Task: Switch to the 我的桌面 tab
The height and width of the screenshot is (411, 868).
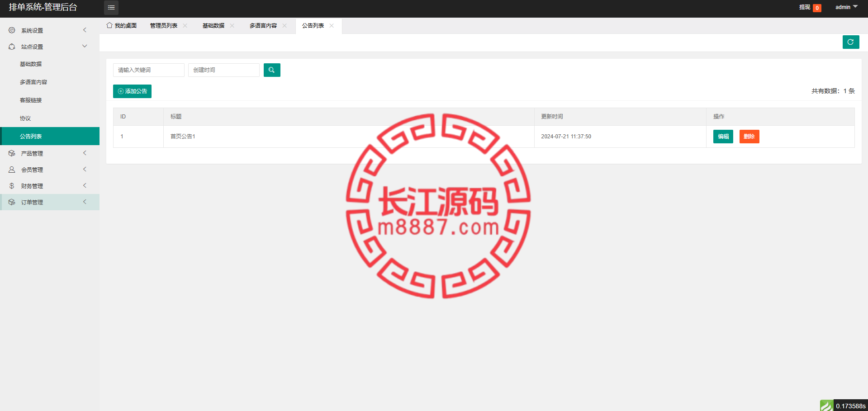Action: pos(122,26)
